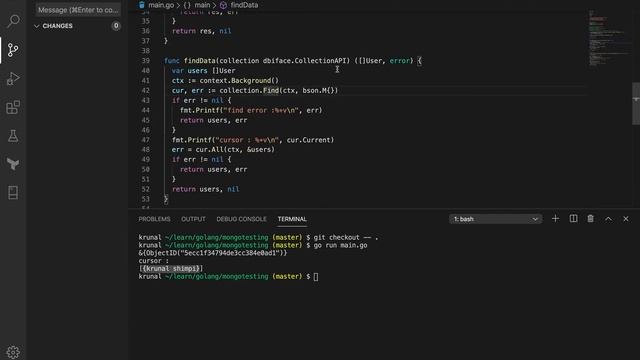The image size is (640, 360).
Task: Click 'return res, nil' on line 36
Action: pos(202,31)
